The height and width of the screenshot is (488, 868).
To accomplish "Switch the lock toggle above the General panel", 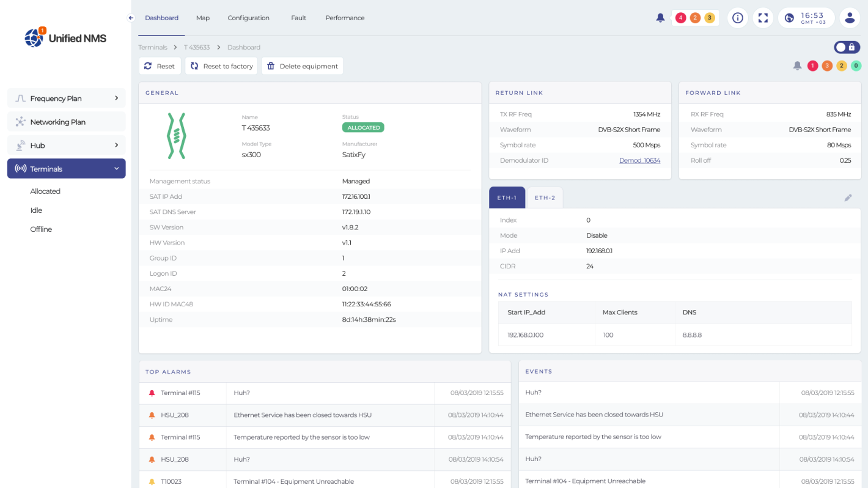I will (847, 46).
